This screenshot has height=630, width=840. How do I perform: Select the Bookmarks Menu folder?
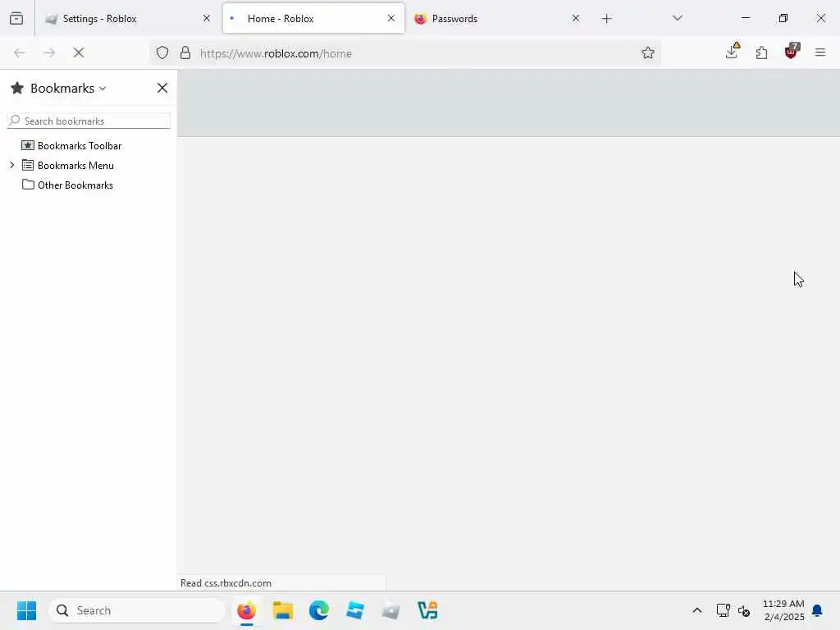pos(75,166)
